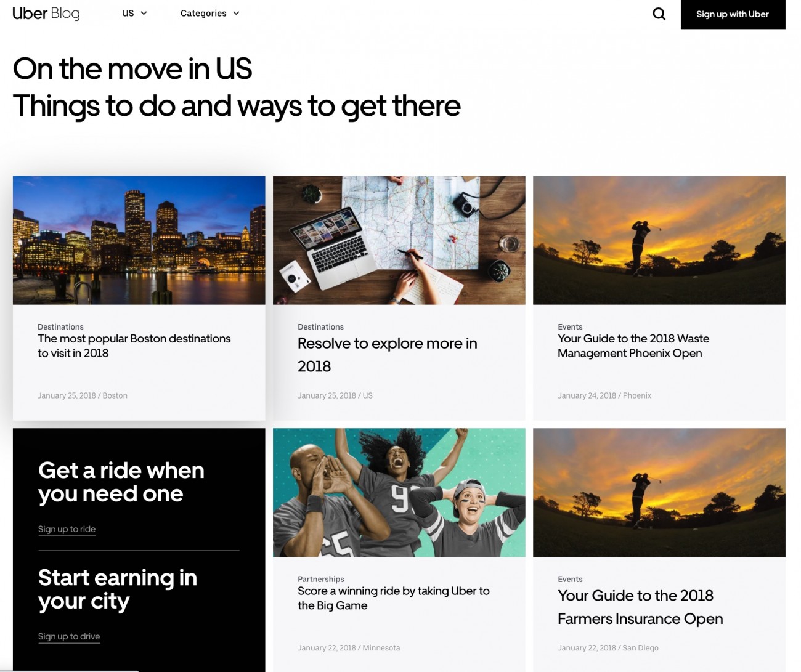Click the Uber Blog logo

point(46,14)
